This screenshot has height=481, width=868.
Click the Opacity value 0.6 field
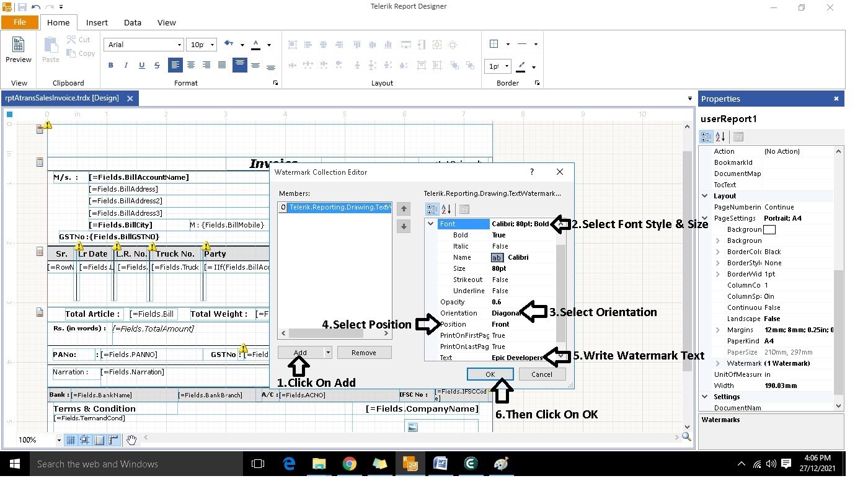click(523, 302)
